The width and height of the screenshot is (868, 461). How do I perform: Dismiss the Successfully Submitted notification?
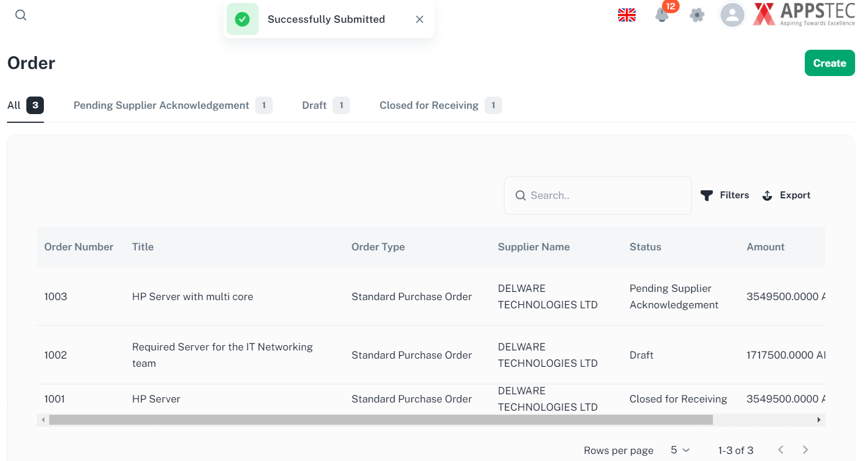(x=420, y=19)
